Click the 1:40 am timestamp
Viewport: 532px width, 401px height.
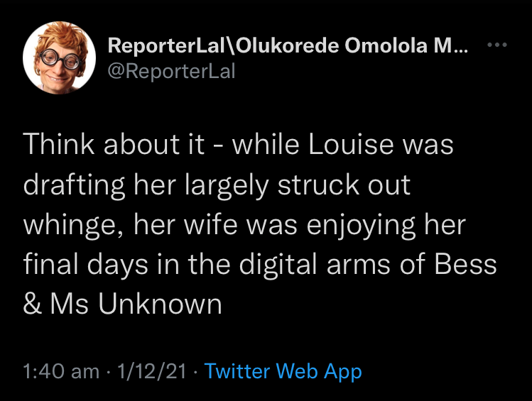click(61, 370)
